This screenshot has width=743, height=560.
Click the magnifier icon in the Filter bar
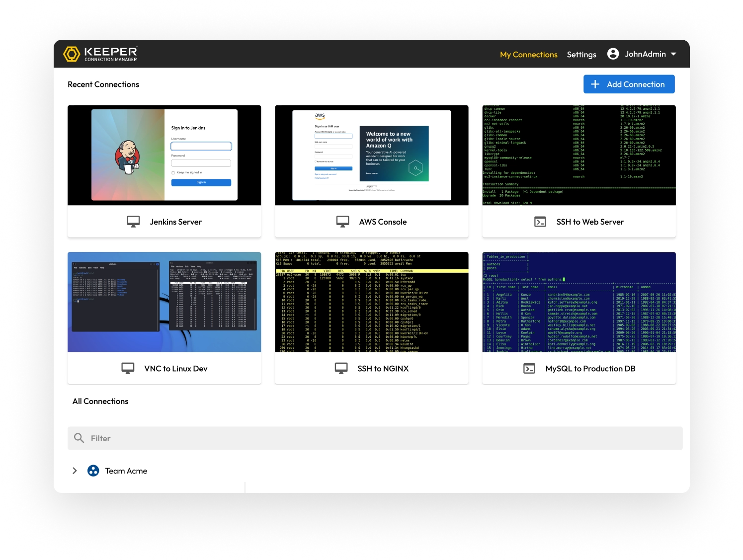[x=79, y=438]
